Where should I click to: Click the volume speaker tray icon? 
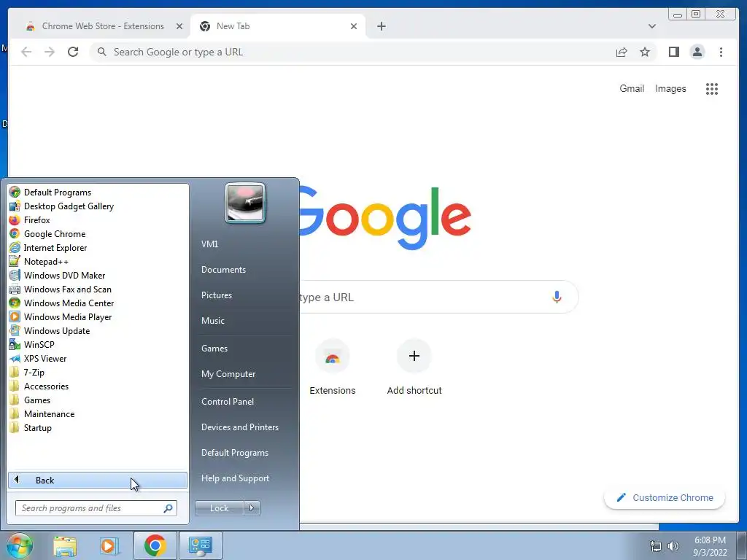[x=673, y=546]
